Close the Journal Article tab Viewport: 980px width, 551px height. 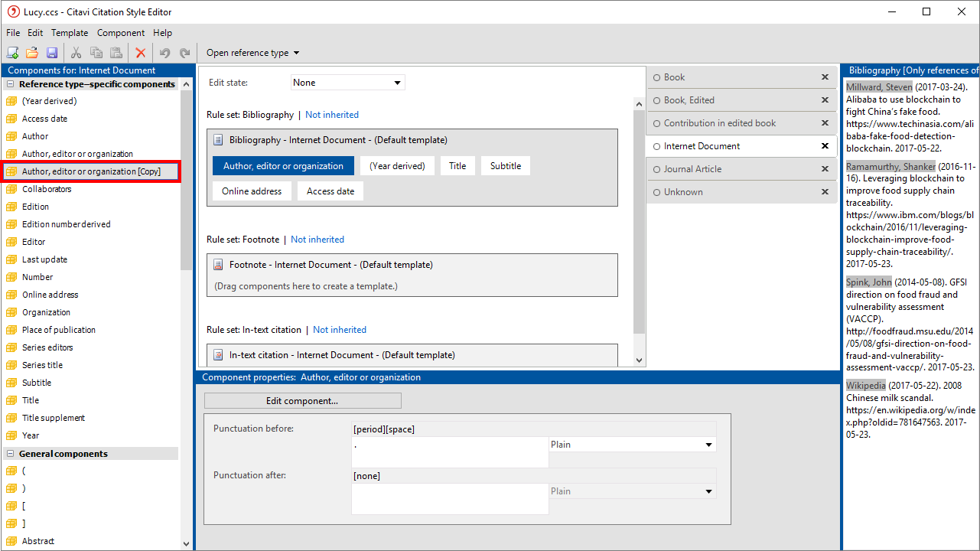click(825, 169)
